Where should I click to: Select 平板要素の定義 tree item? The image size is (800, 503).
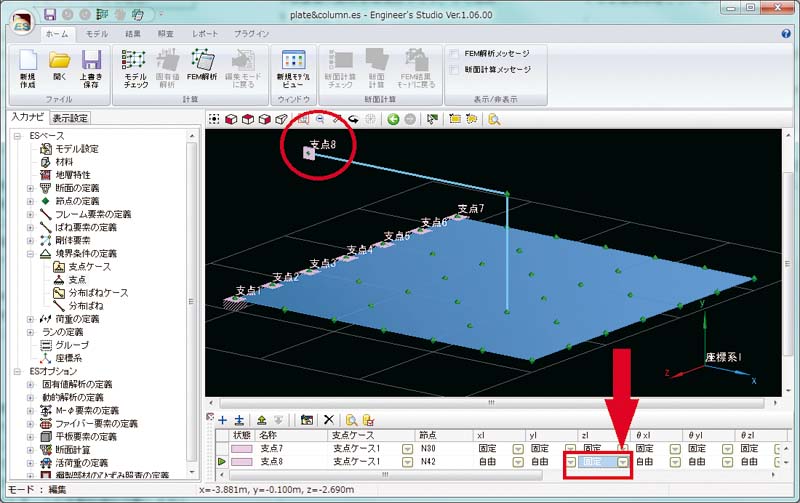[86, 437]
